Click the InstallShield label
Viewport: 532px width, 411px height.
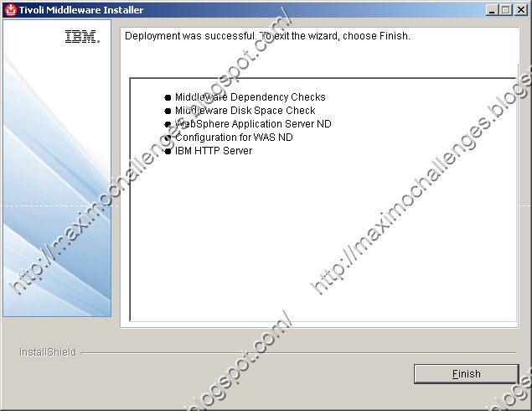coord(48,352)
